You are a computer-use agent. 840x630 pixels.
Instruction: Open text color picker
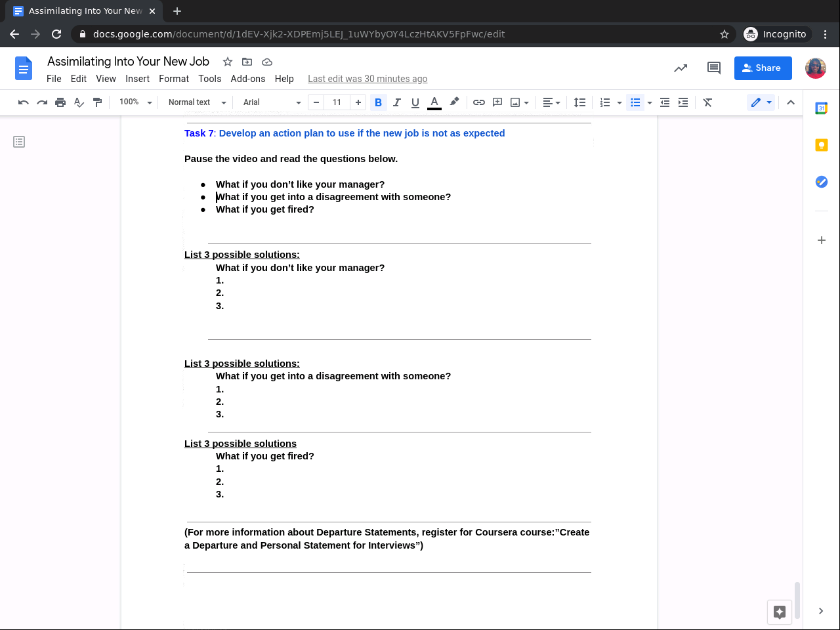coord(434,102)
